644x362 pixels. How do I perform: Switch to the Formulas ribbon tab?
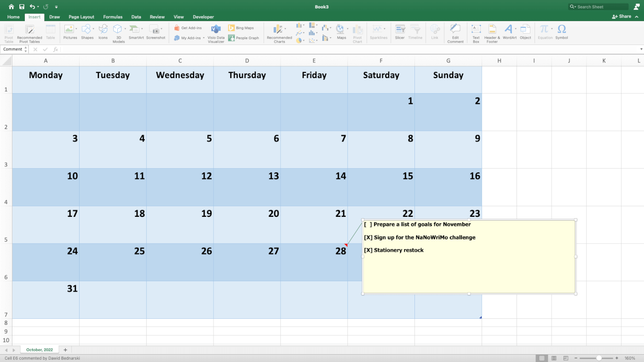click(113, 17)
